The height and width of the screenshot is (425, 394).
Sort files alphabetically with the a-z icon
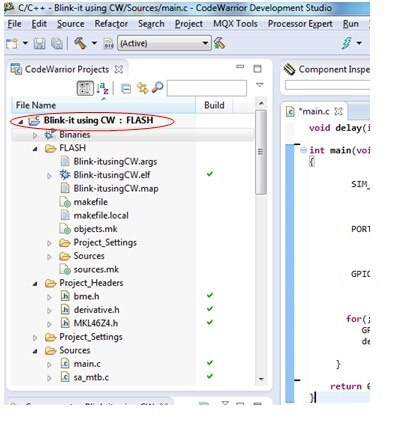(x=103, y=88)
